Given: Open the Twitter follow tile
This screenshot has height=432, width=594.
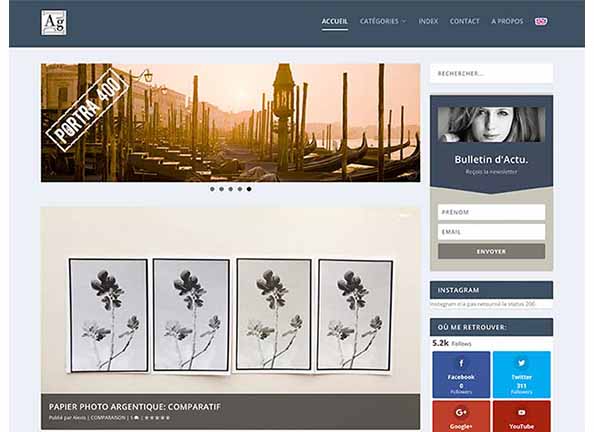Looking at the screenshot, I should click(522, 374).
